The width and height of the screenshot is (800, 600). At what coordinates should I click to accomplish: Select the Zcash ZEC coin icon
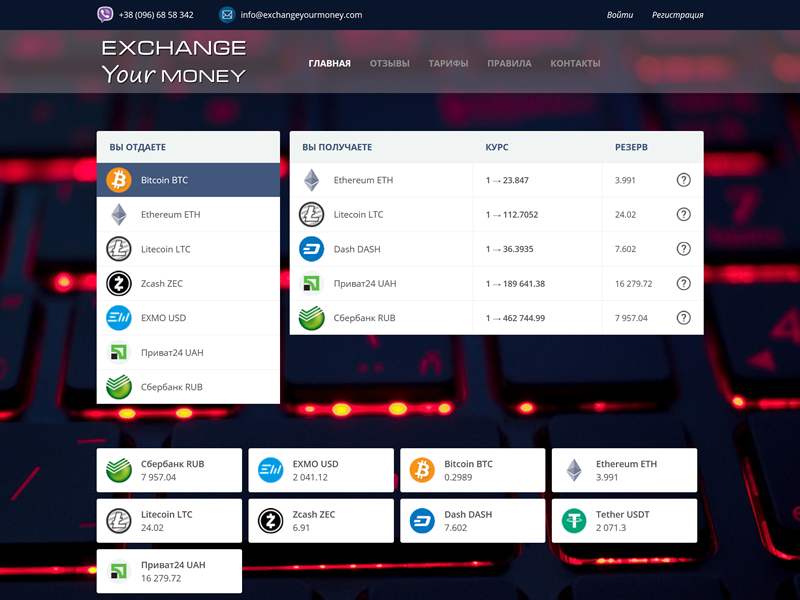(x=120, y=283)
